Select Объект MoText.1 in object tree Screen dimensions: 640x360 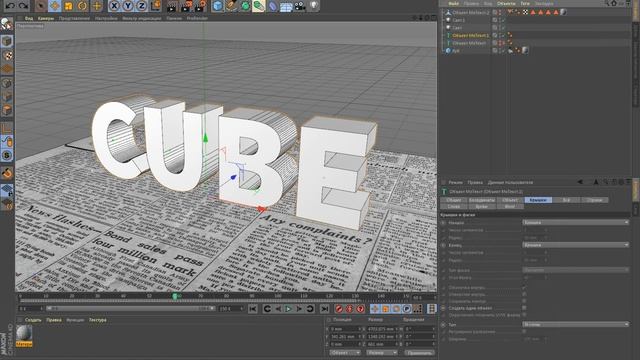pyautogui.click(x=471, y=36)
